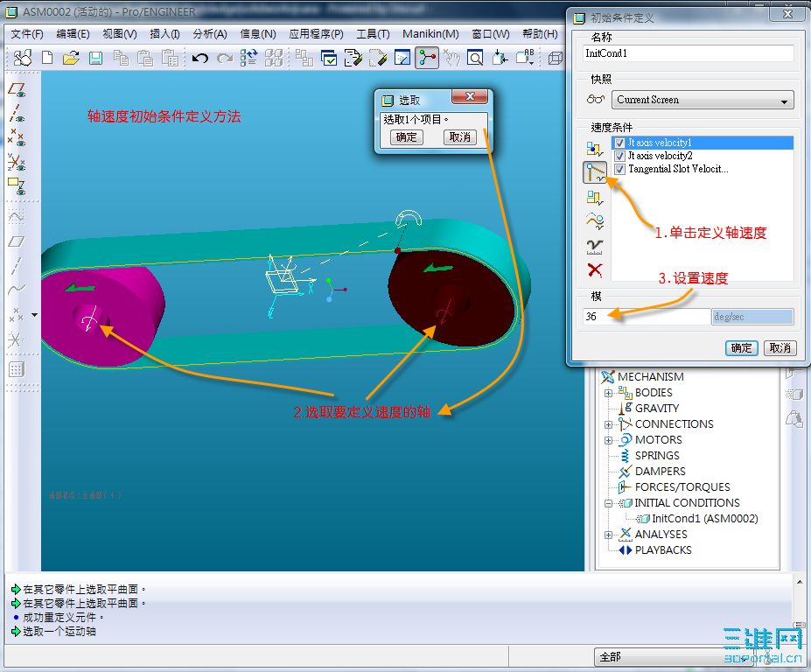The width and height of the screenshot is (811, 672).
Task: Click the datum plane display toggle icon
Action: click(x=17, y=89)
